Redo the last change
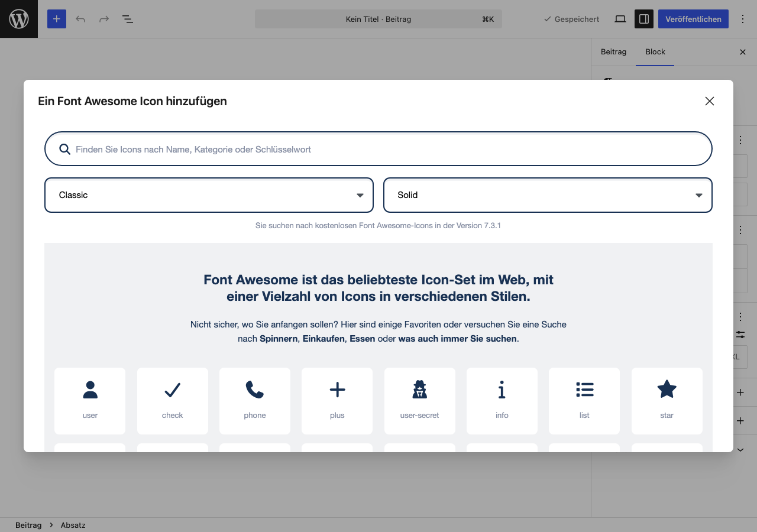Viewport: 757px width, 532px height. click(x=104, y=19)
